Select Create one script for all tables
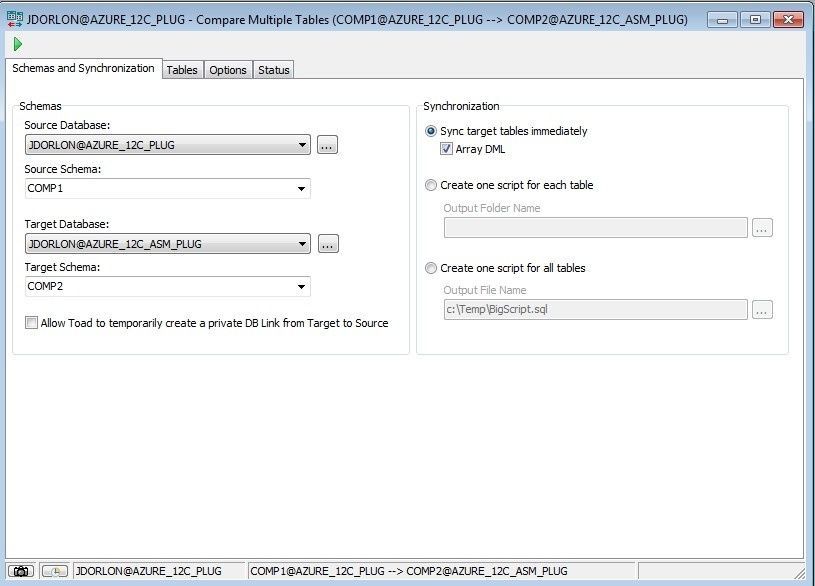 tap(431, 268)
